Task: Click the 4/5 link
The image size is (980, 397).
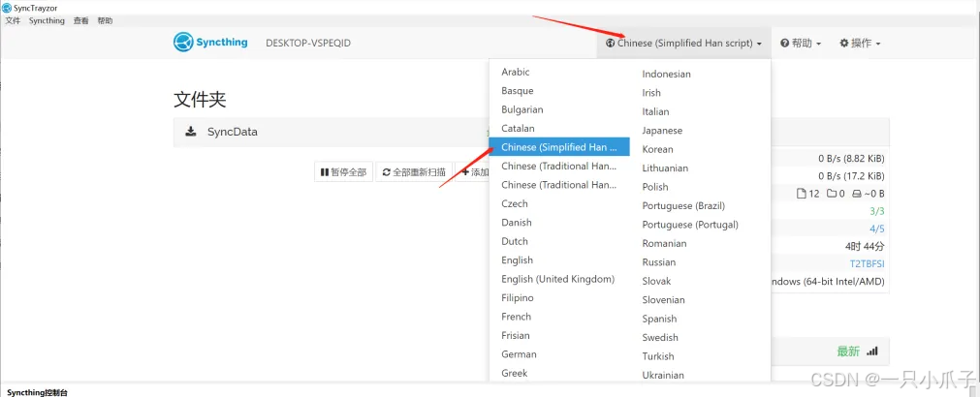Action: (877, 229)
